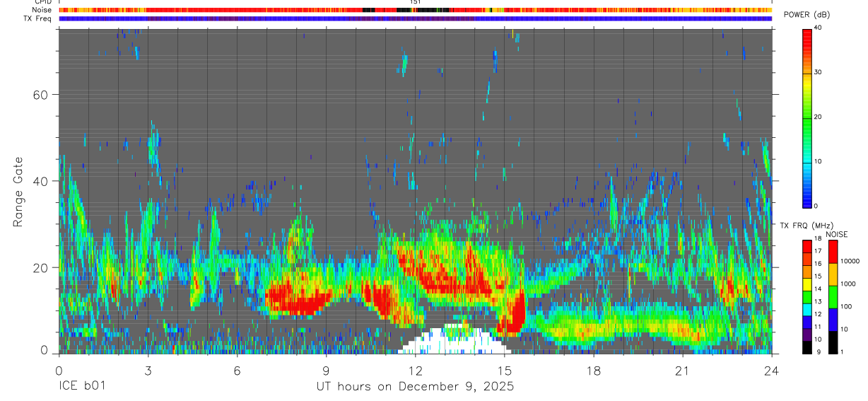Click the UT hours axis tick "12"
Image resolution: width=868 pixels, height=401 pixels.
pyautogui.click(x=415, y=370)
